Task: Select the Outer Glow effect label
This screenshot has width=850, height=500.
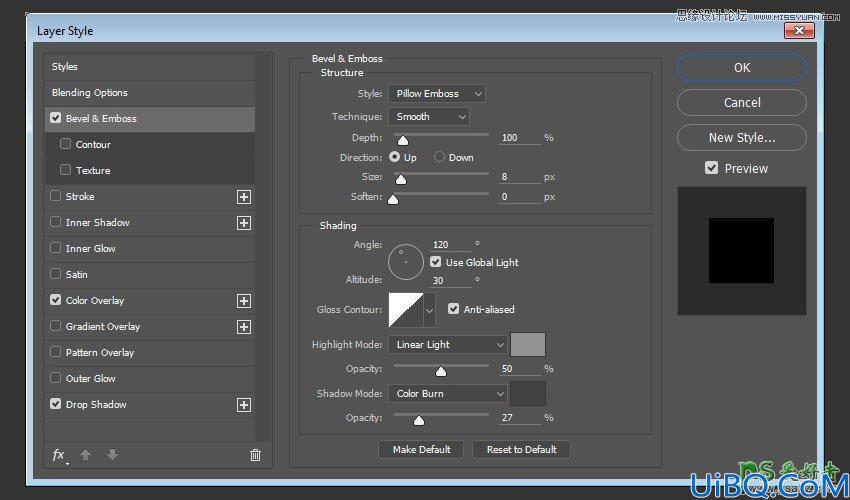Action: (91, 379)
